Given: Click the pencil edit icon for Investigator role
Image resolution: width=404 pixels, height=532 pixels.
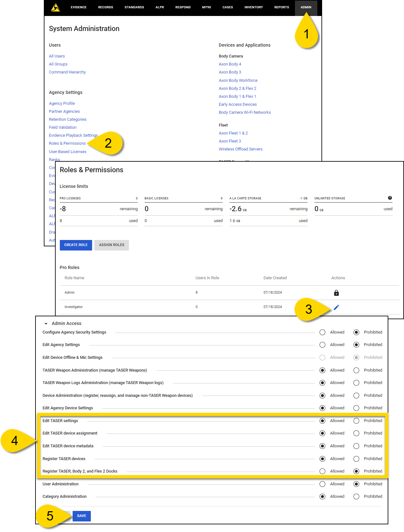Looking at the screenshot, I should pos(336,307).
